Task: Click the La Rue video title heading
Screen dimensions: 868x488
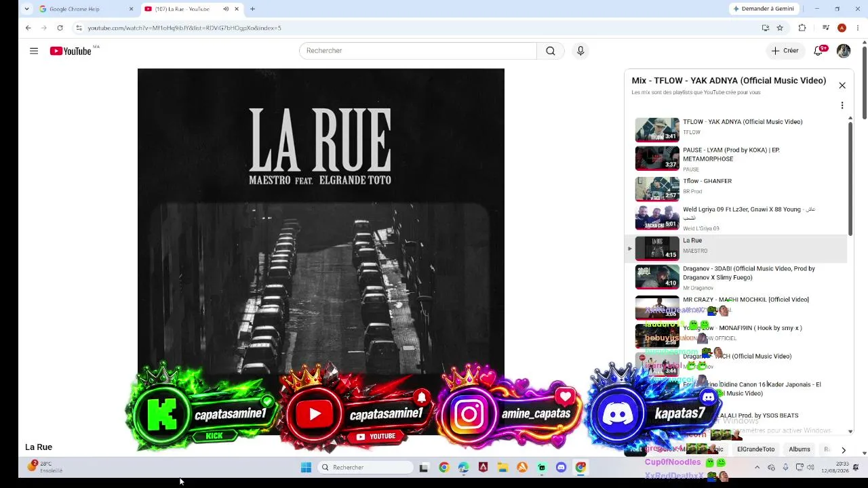Action: (x=39, y=447)
